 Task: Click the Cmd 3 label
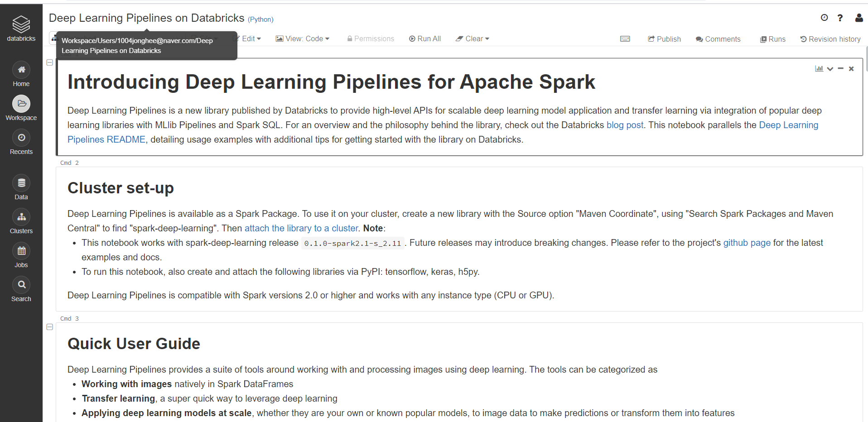click(69, 318)
